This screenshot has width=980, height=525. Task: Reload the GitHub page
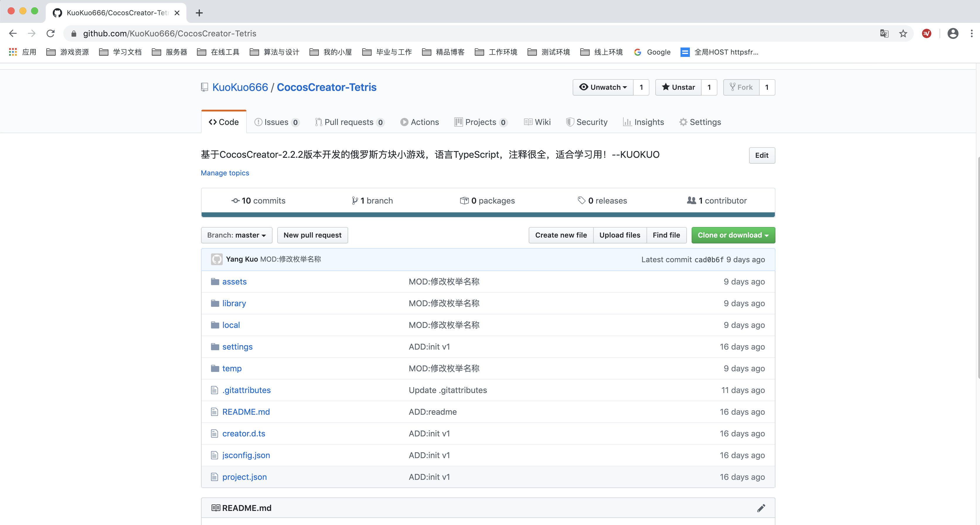click(51, 33)
